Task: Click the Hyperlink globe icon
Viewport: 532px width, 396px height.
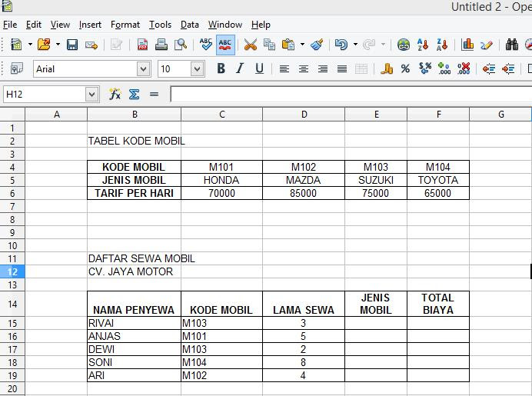Action: 404,45
